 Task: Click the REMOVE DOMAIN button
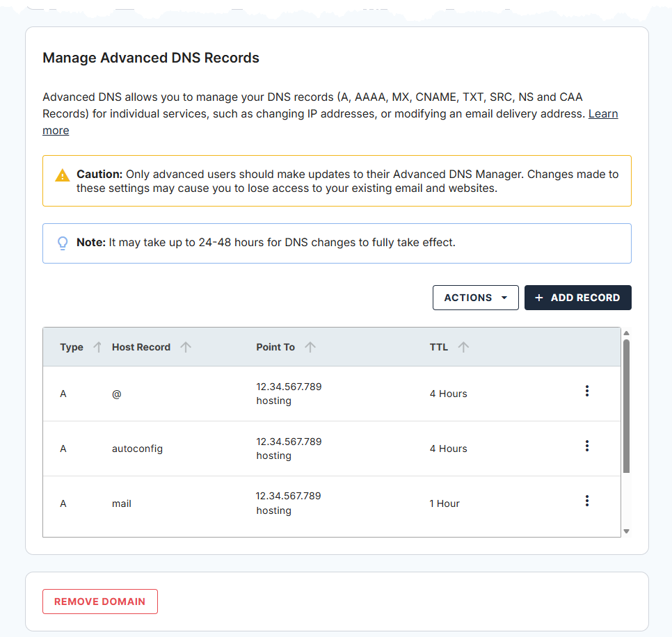[x=99, y=602]
